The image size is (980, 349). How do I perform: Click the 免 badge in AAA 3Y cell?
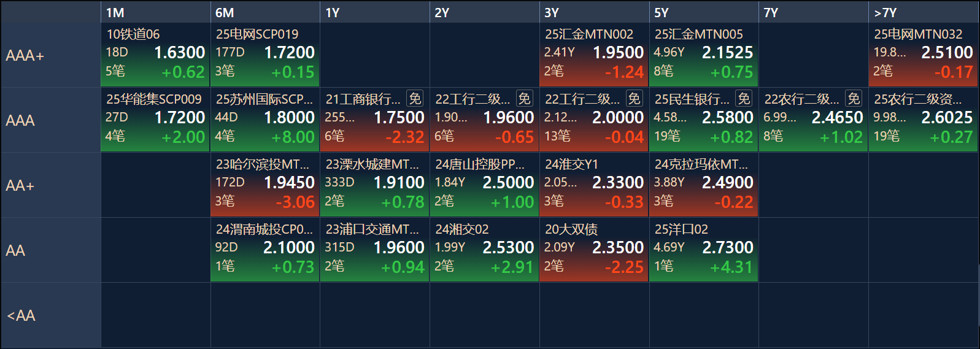point(634,99)
